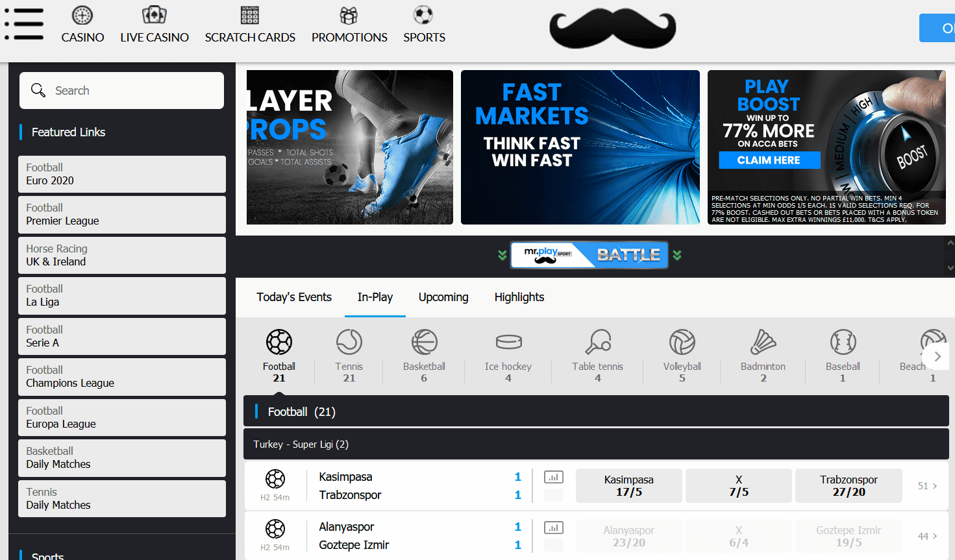Select the Tennis sport icon
The height and width of the screenshot is (560, 955).
[x=349, y=342]
